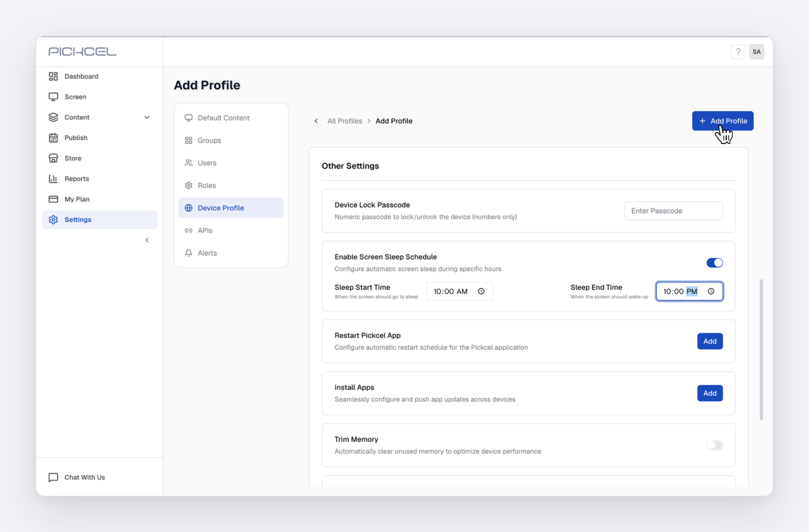Screen dimensions: 809x532
Task: Click Add for Restart Pickcel App
Action: 710,341
